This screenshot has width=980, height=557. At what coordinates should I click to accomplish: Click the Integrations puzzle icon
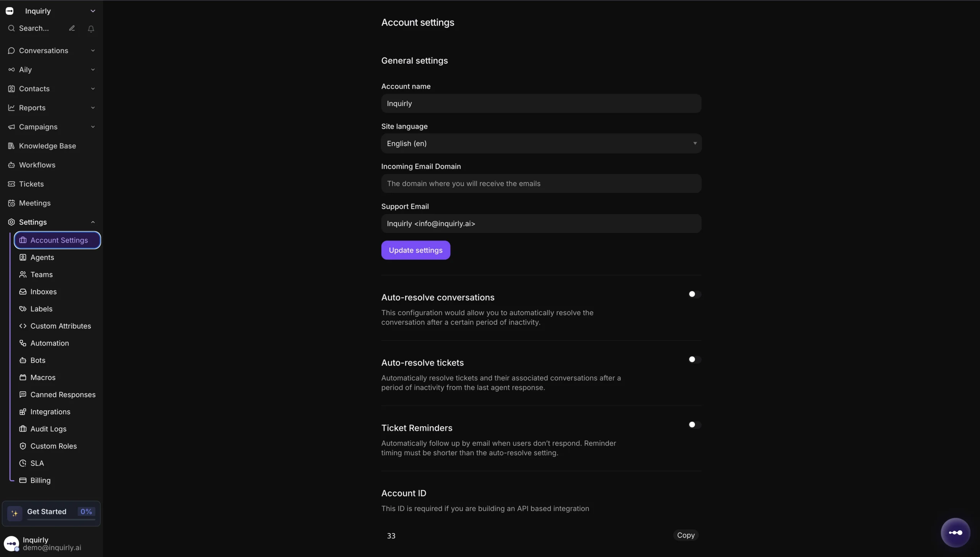point(23,412)
